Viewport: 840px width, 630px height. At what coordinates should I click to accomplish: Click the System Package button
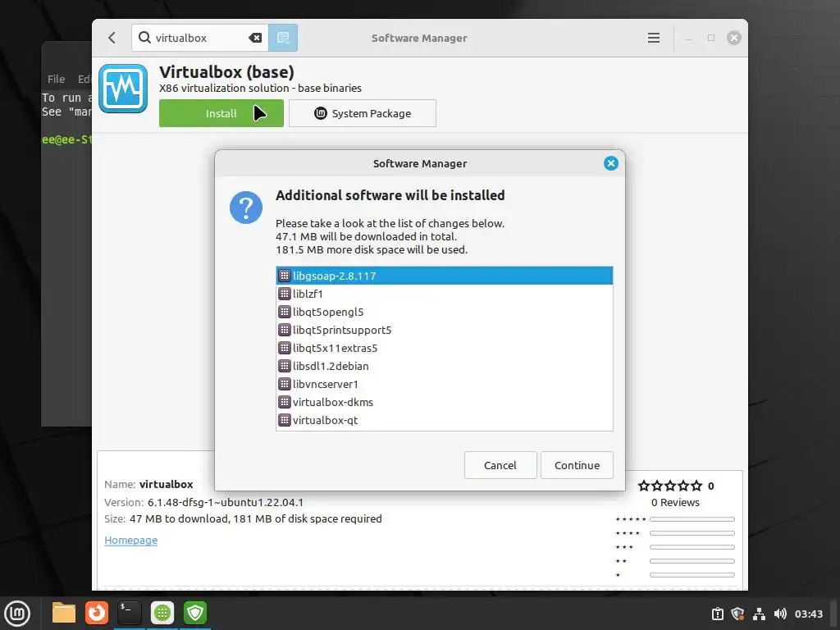[x=363, y=113]
